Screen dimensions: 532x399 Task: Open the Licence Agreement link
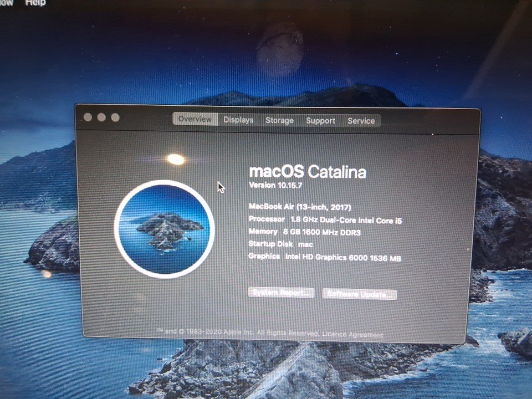coord(352,335)
